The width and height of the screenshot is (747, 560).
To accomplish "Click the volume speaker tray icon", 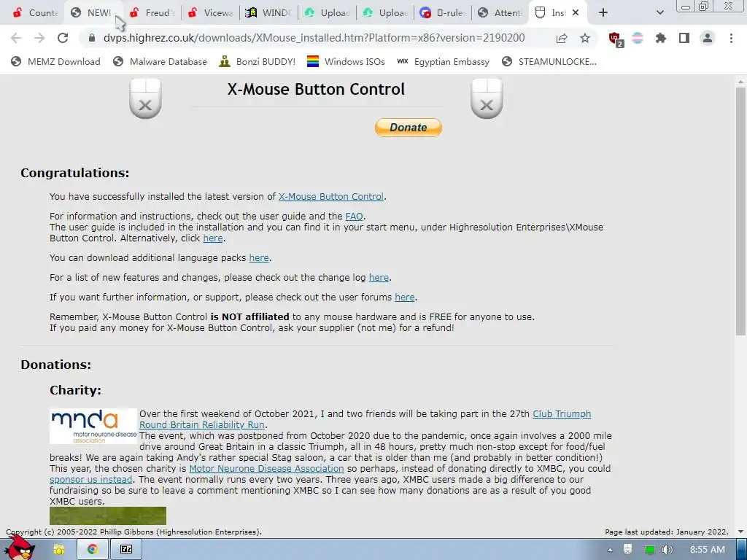I will coord(667,550).
